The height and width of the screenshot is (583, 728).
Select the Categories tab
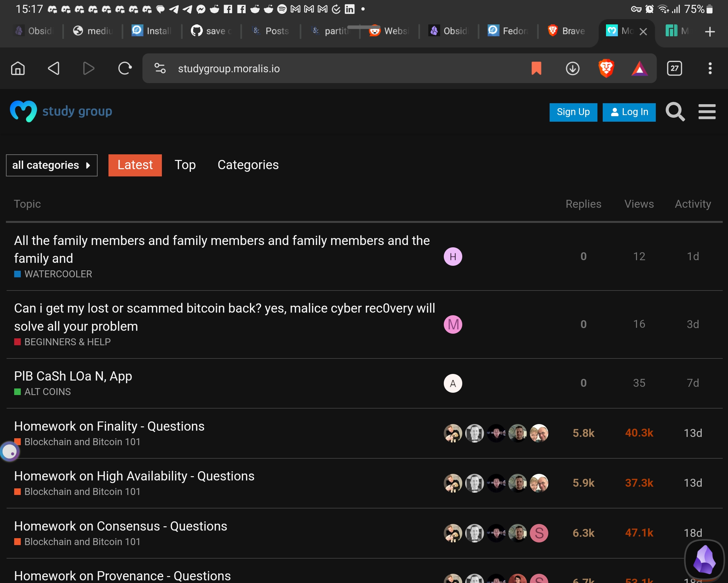248,165
